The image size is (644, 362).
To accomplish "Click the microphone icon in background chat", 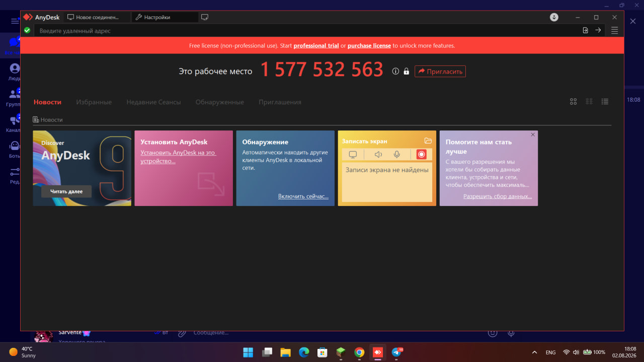I will pos(511,333).
